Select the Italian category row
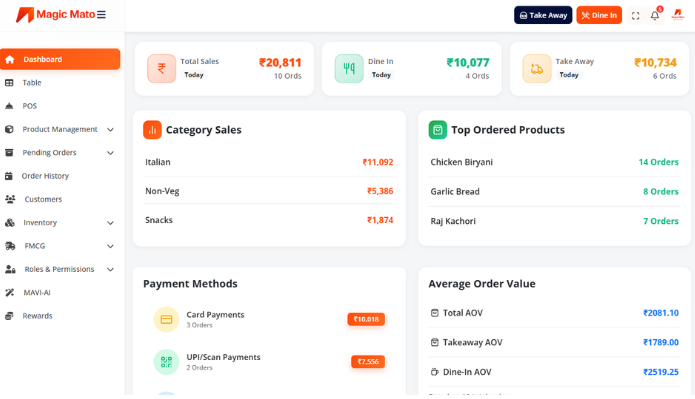 point(269,162)
